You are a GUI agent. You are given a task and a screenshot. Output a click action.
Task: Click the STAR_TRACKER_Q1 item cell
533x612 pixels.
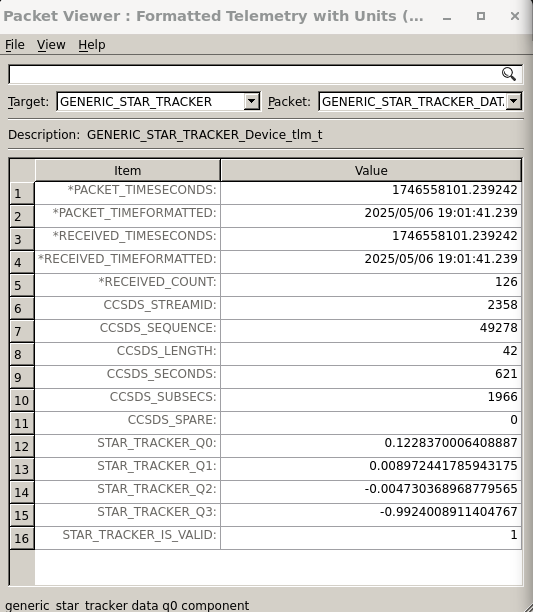pyautogui.click(x=128, y=469)
